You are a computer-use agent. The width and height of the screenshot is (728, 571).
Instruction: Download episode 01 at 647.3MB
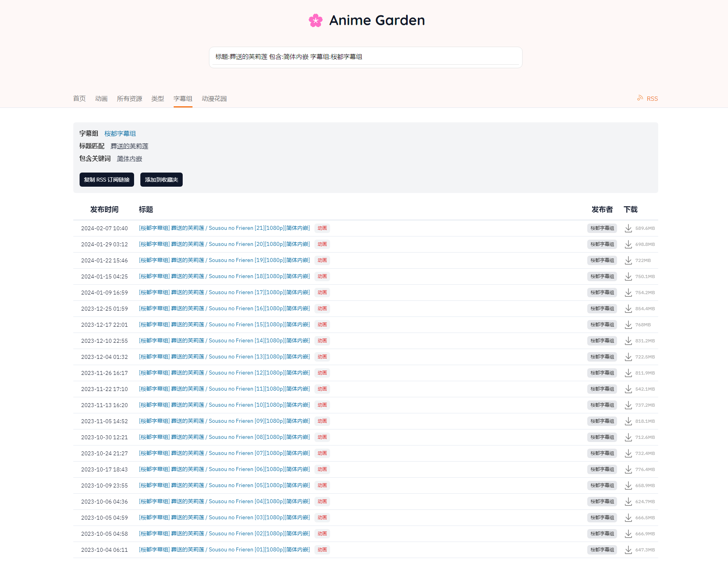(x=628, y=550)
